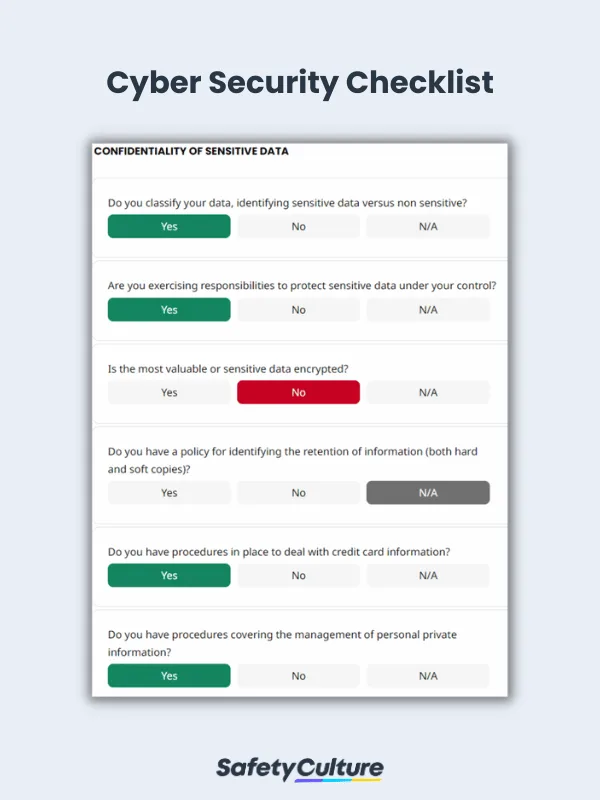Select Yes for protecting sensitive data responsibilities
Viewport: 600px width, 800px height.
click(x=168, y=310)
